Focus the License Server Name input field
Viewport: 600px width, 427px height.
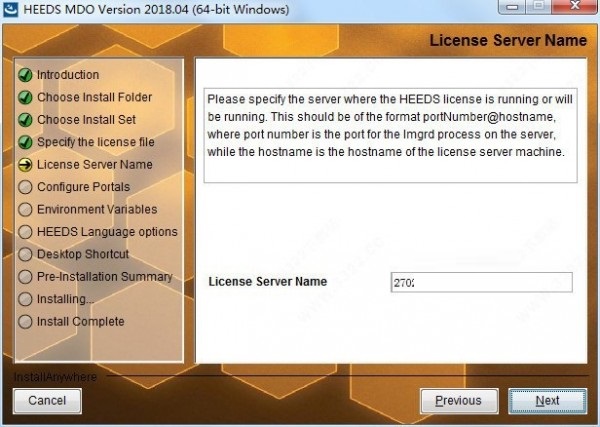click(481, 282)
